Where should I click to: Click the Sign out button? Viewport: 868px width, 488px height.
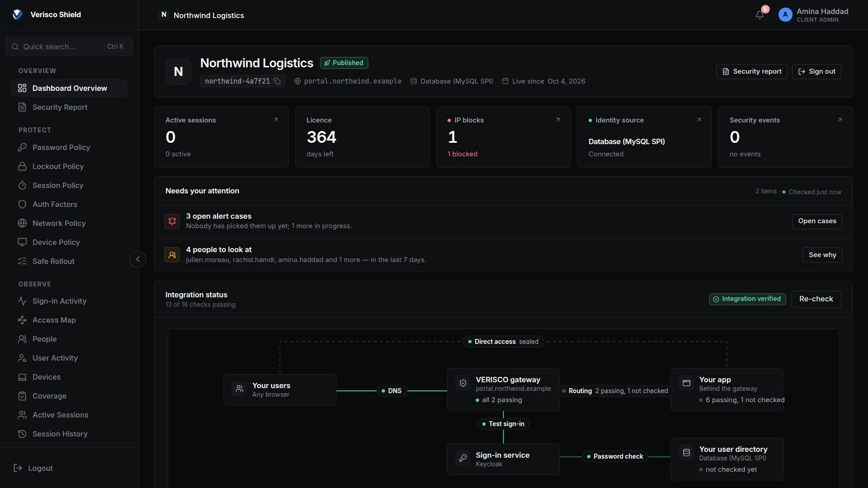coord(816,71)
